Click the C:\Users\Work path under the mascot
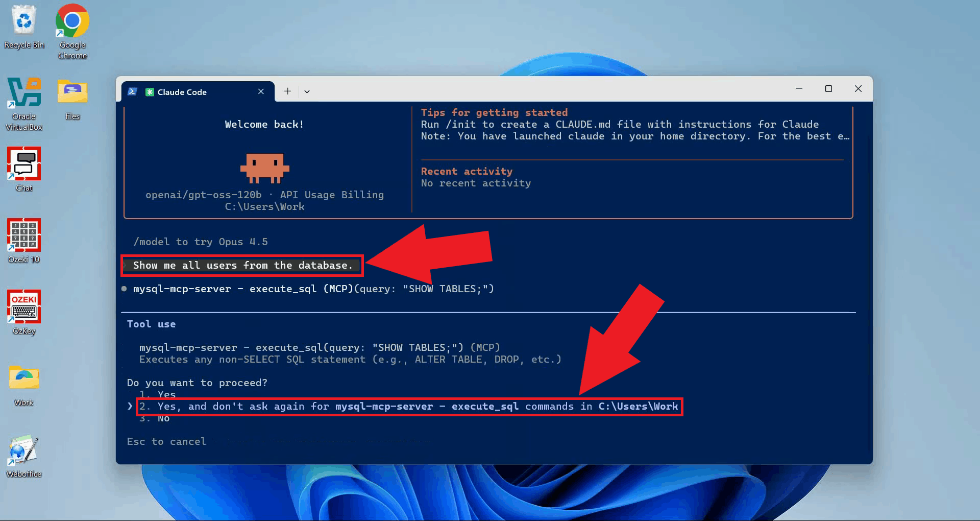This screenshot has height=521, width=980. coord(264,206)
